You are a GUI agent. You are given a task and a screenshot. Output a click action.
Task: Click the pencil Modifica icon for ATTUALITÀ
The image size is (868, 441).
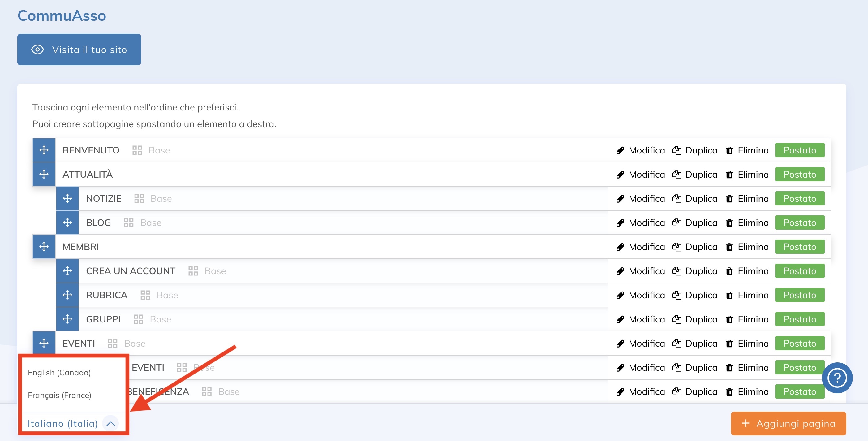click(x=620, y=174)
